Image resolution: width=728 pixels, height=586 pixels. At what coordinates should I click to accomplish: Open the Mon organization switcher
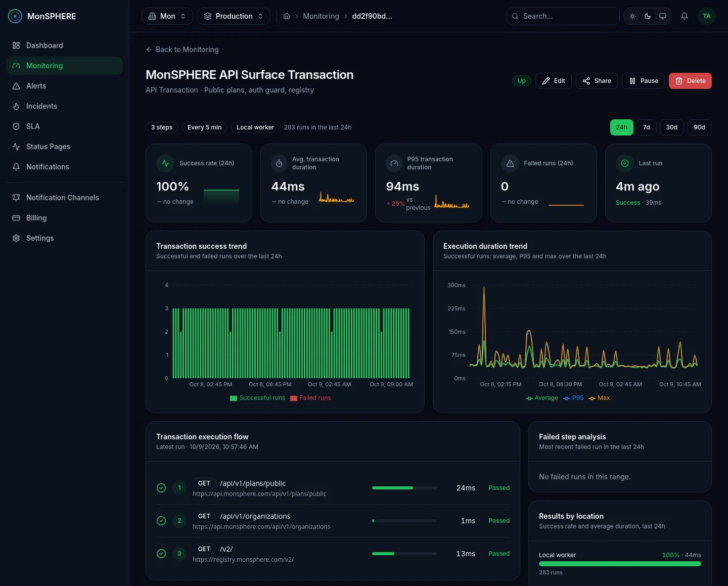click(x=167, y=16)
